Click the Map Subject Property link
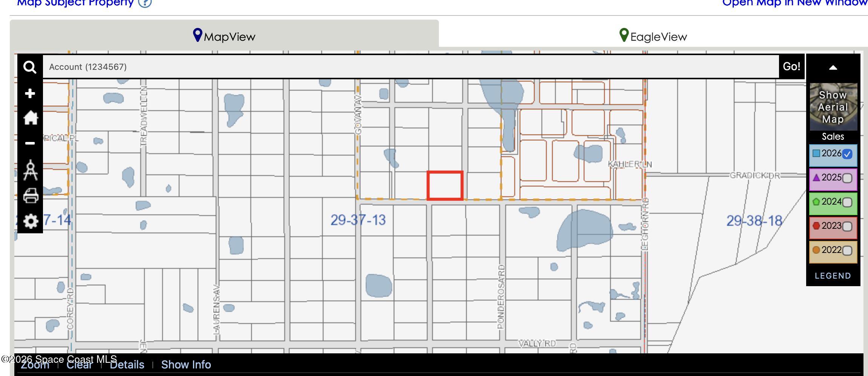The width and height of the screenshot is (868, 376). 75,3
